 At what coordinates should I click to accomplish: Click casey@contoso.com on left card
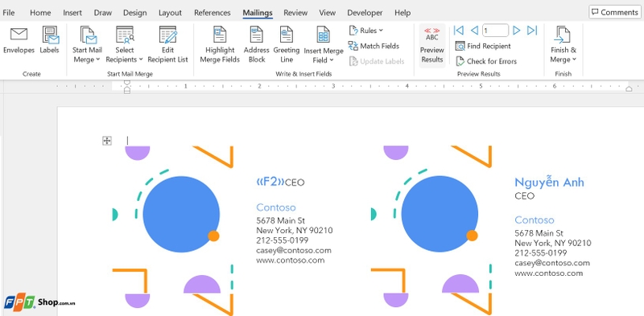(294, 250)
